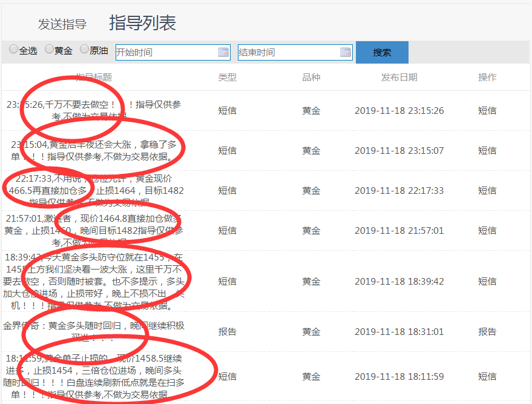Image resolution: width=532 pixels, height=404 pixels.
Task: Click the 结束时间 date input field
Action: [x=291, y=52]
